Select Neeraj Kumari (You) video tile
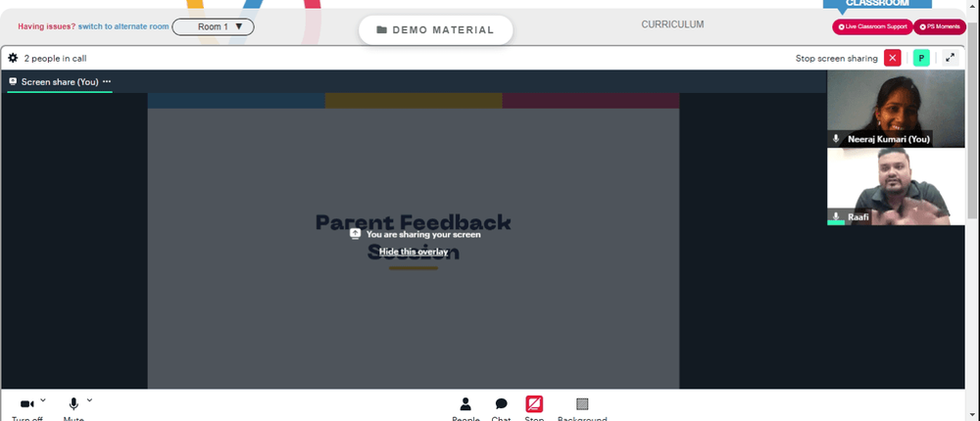The width and height of the screenshot is (980, 421). [896, 109]
